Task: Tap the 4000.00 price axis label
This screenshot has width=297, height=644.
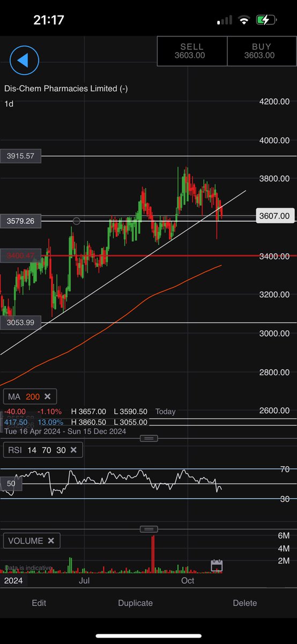Action: pyautogui.click(x=274, y=140)
